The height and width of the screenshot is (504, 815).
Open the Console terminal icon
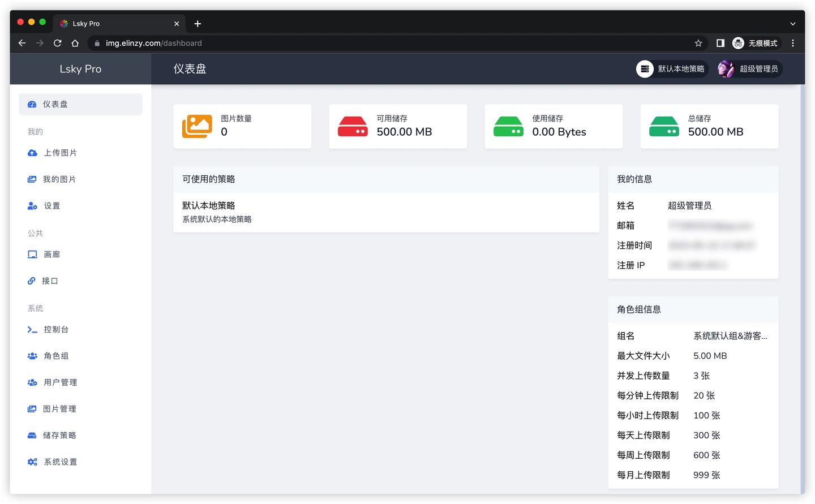tap(32, 329)
